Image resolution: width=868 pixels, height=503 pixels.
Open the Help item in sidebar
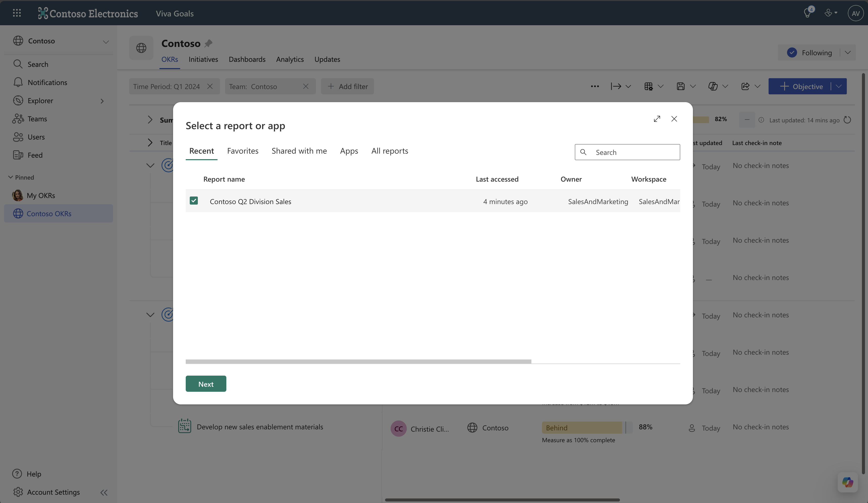click(34, 474)
